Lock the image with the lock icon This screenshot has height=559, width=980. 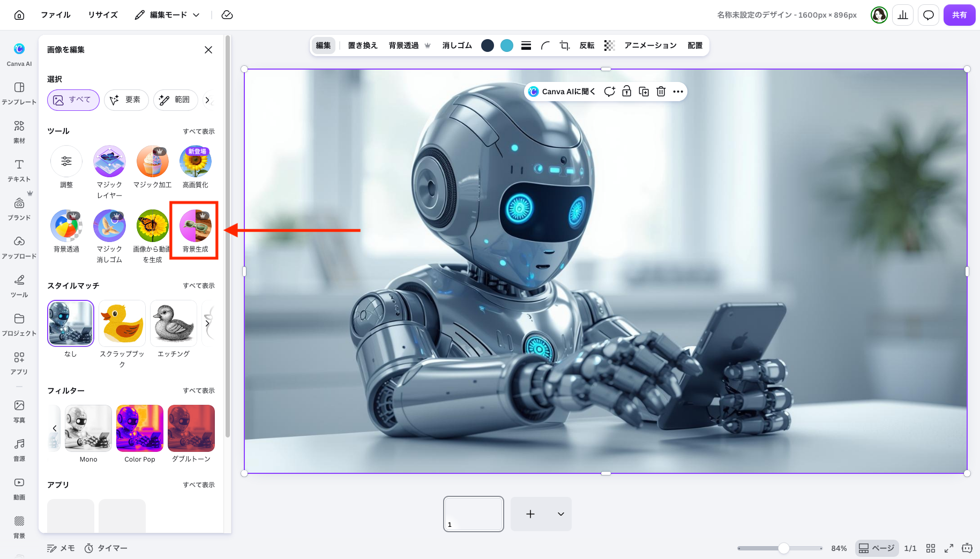point(626,92)
